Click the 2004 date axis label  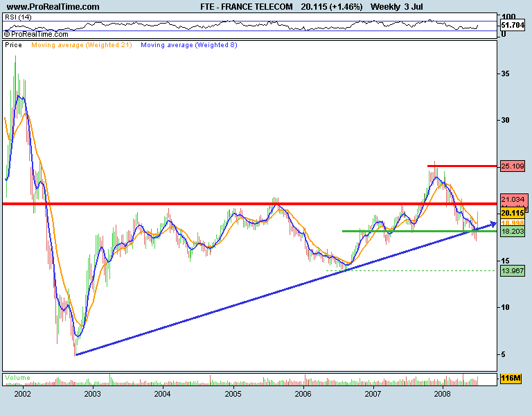coord(162,394)
